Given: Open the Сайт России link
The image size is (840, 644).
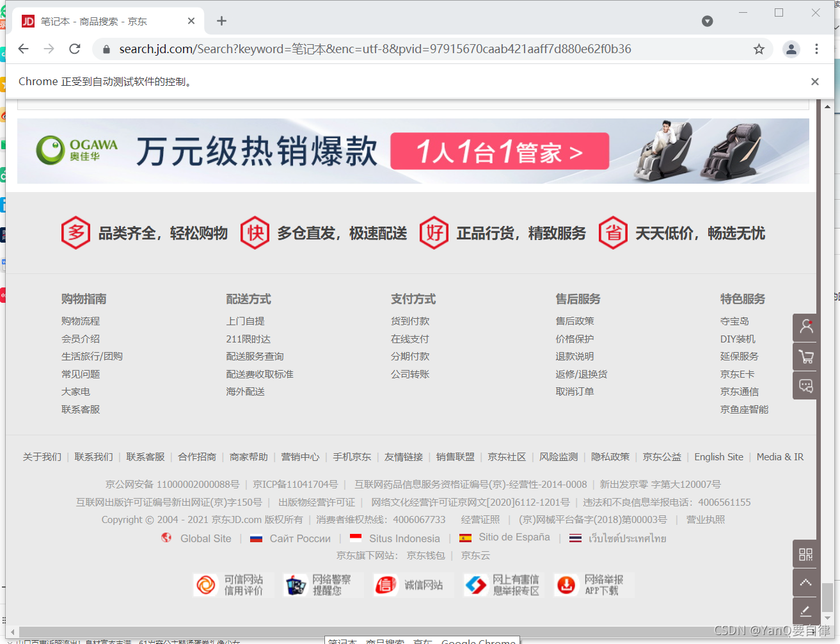Looking at the screenshot, I should point(300,539).
